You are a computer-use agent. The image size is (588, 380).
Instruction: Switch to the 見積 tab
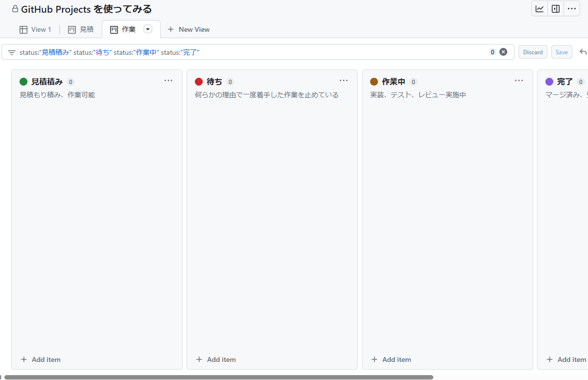click(81, 29)
